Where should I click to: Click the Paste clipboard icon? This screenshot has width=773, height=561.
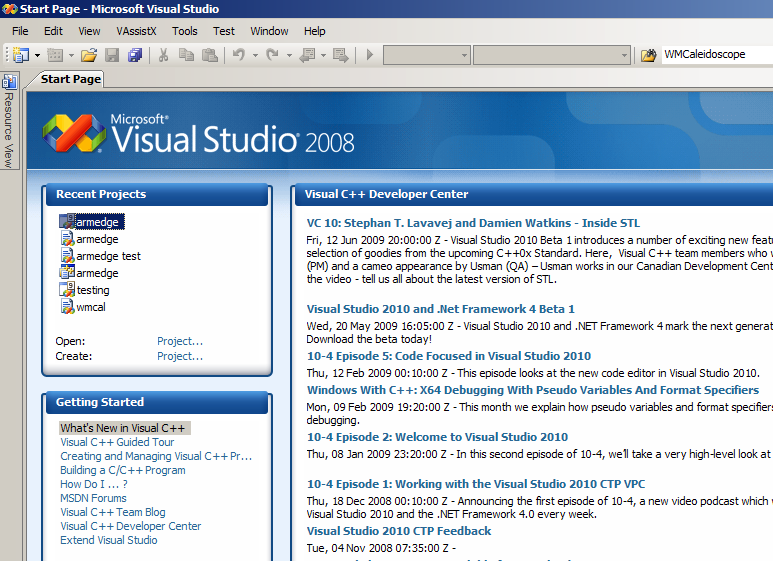(210, 55)
